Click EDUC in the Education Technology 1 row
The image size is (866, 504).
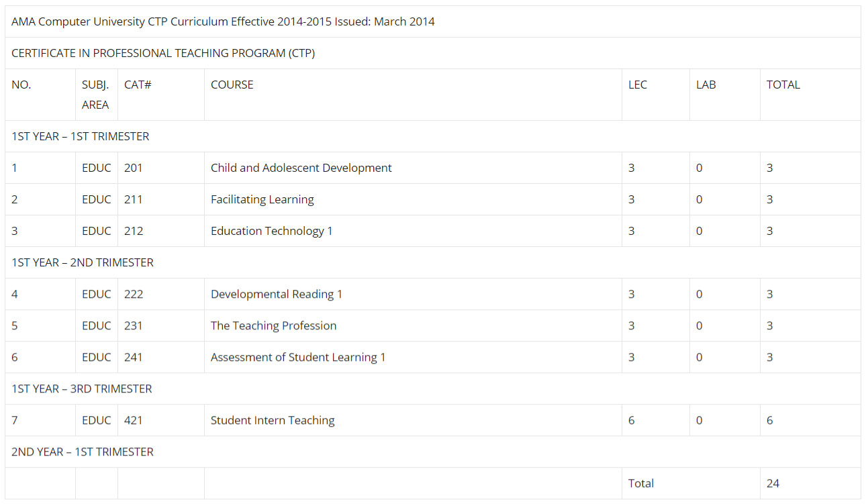pyautogui.click(x=97, y=231)
